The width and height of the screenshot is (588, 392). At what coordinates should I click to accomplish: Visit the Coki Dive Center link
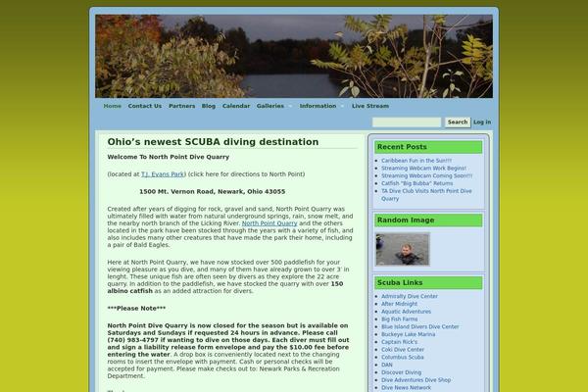[x=403, y=350]
